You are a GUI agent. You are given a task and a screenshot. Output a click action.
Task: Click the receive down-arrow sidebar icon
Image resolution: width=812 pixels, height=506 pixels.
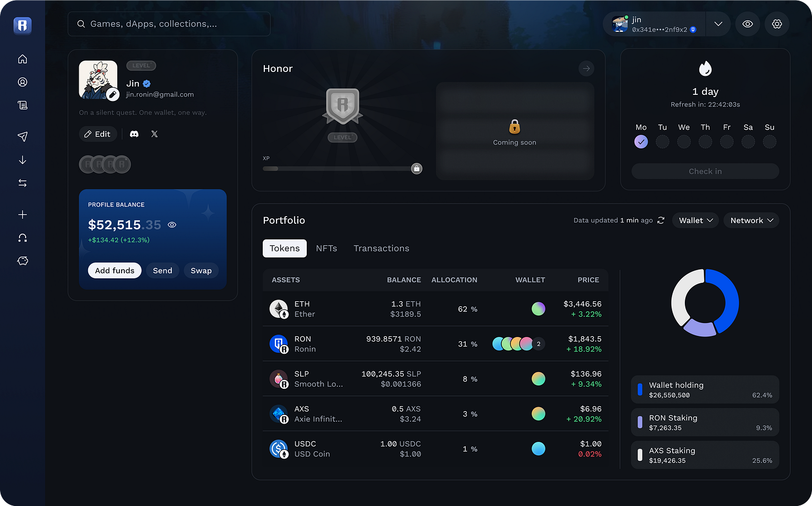pyautogui.click(x=22, y=160)
